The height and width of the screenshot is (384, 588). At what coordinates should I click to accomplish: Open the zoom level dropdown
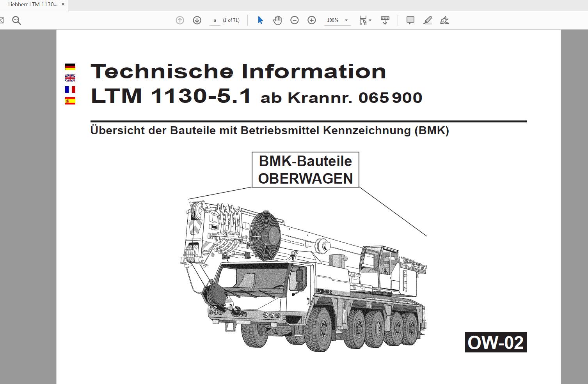[346, 20]
